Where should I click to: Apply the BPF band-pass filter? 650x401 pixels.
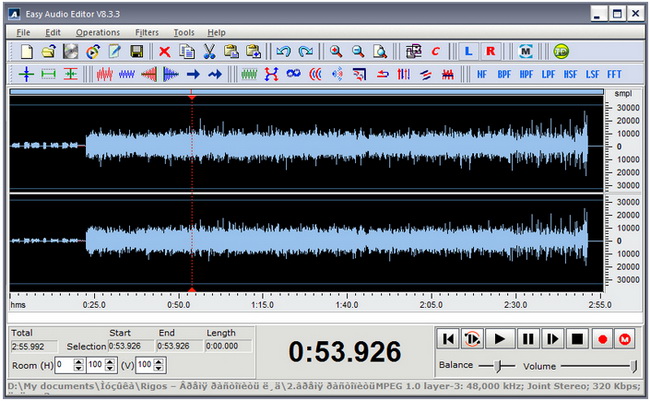coord(503,74)
